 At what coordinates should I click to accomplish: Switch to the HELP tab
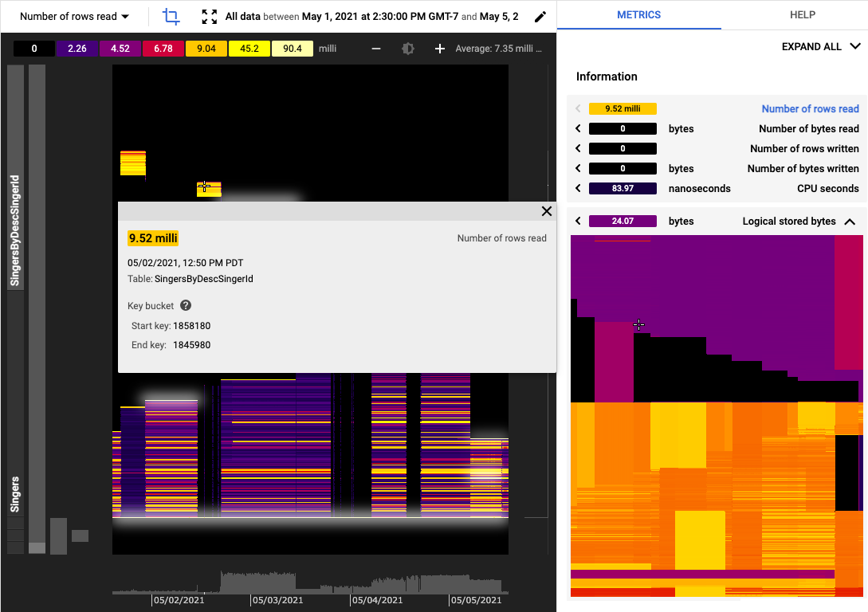click(x=802, y=14)
